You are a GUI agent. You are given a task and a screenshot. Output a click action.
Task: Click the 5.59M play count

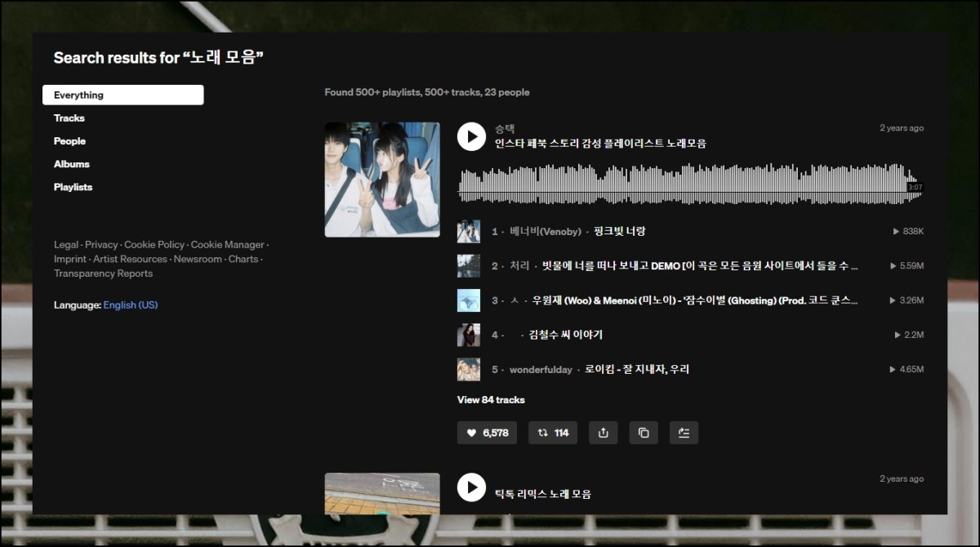[906, 266]
